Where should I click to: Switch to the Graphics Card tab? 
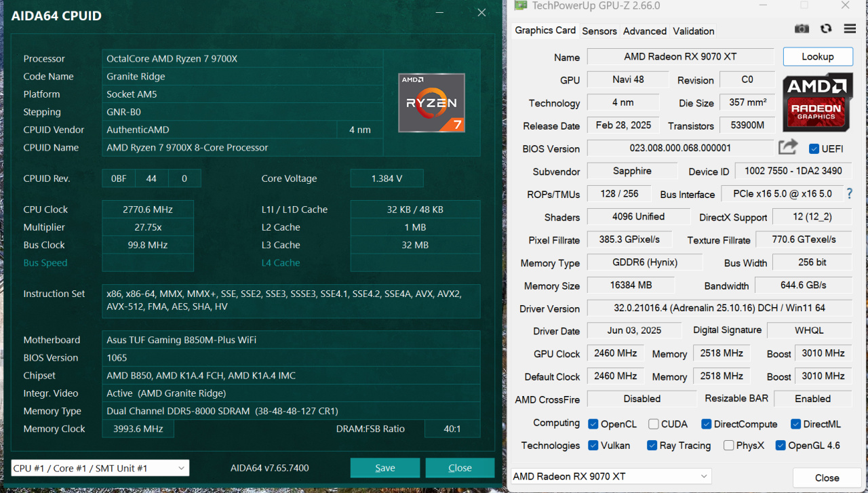tap(545, 30)
